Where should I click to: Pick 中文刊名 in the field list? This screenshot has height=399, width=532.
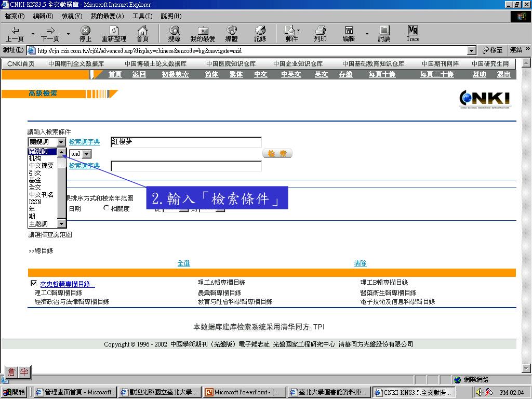click(x=42, y=195)
